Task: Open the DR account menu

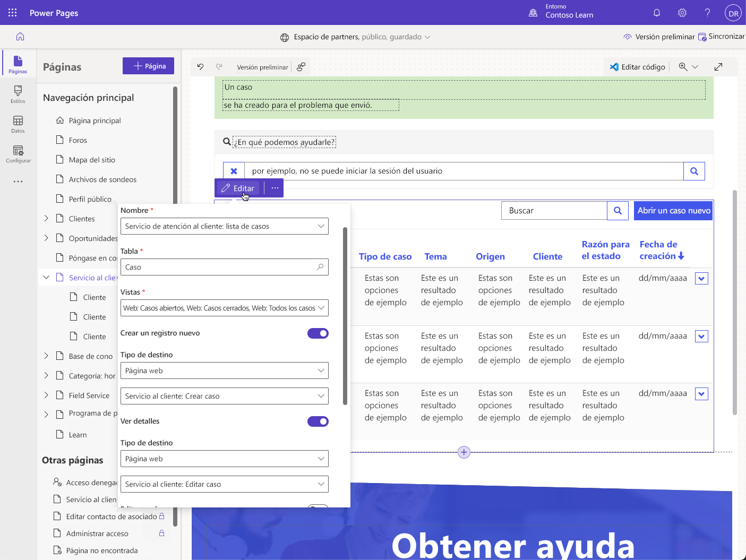Action: click(733, 13)
